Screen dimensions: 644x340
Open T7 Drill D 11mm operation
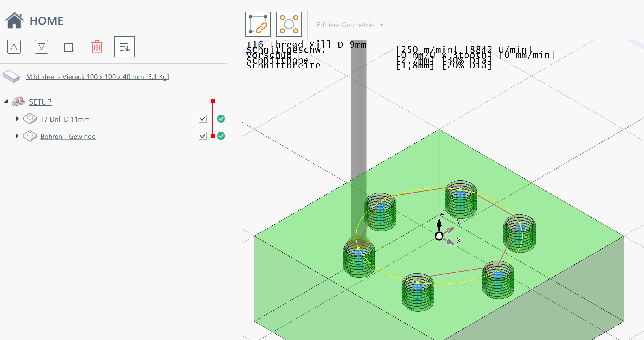[x=65, y=119]
